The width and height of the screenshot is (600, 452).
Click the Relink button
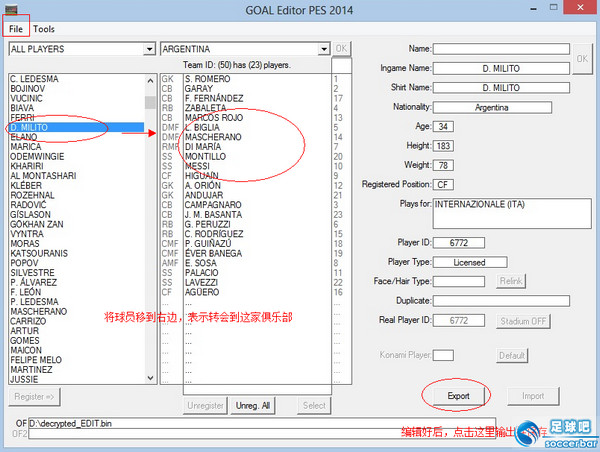(511, 281)
